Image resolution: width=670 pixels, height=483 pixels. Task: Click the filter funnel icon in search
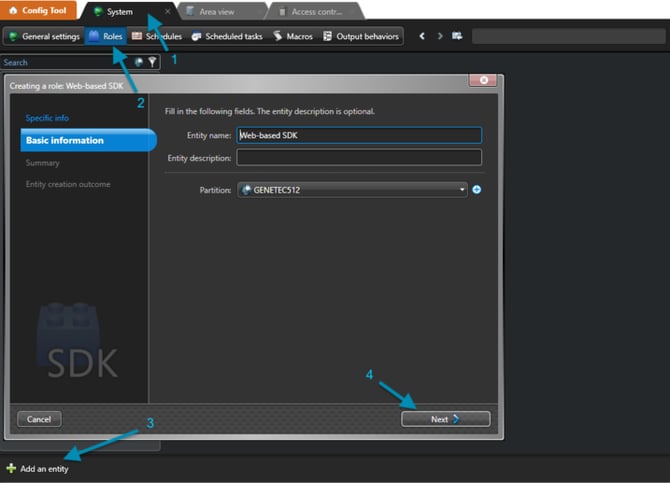(x=152, y=62)
